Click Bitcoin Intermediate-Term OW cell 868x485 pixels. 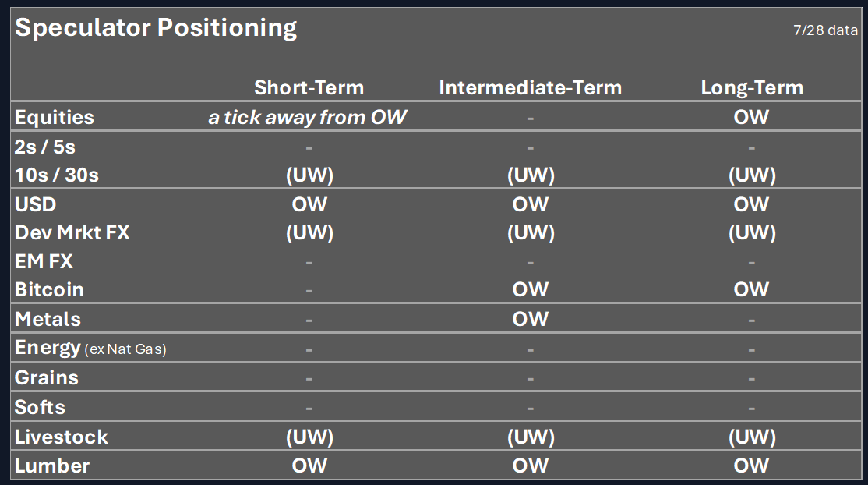pyautogui.click(x=531, y=289)
